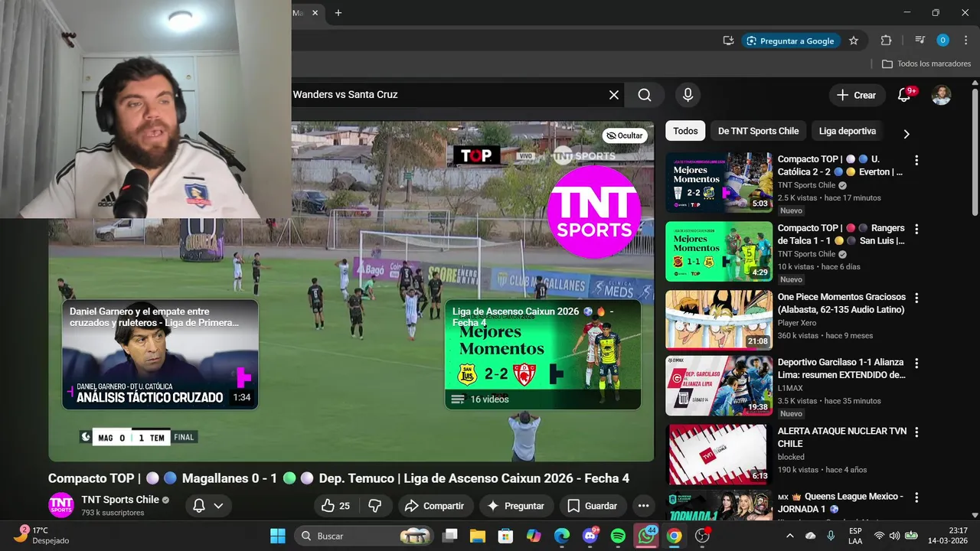The image size is (980, 551).
Task: Open the Queens League Mexico Jornada 1 video
Action: click(719, 505)
